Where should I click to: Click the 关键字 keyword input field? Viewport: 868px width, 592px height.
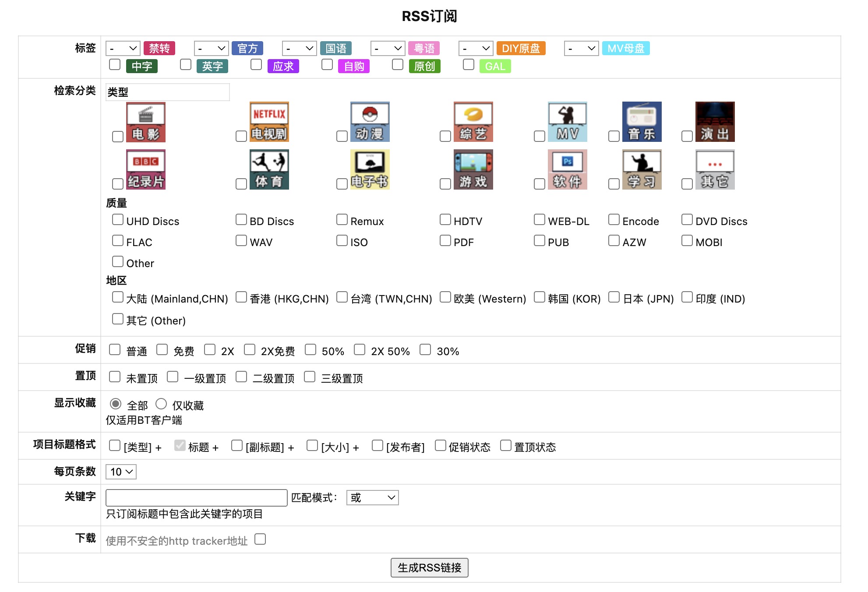coord(196,497)
